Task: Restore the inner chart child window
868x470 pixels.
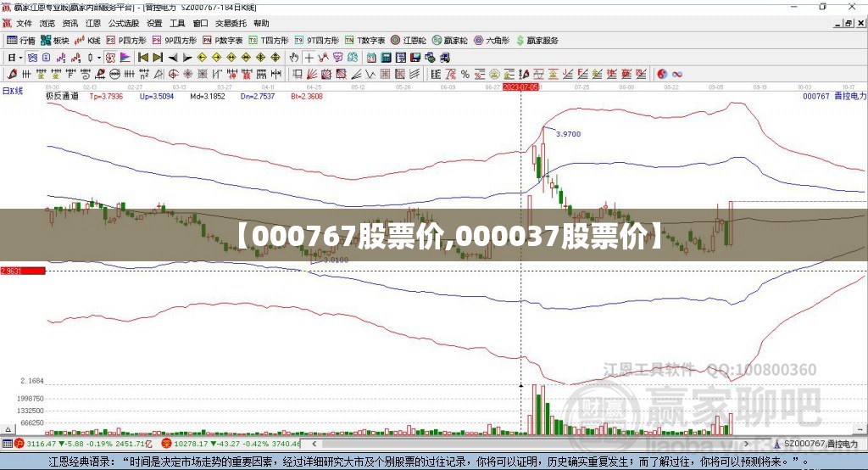Action: click(x=849, y=23)
